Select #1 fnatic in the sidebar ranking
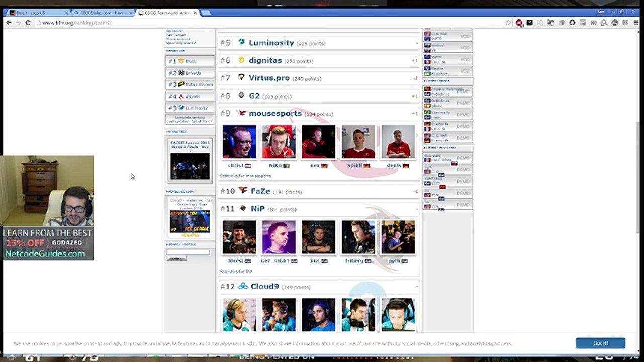Image resolution: width=644 pixels, height=362 pixels. pyautogui.click(x=190, y=61)
